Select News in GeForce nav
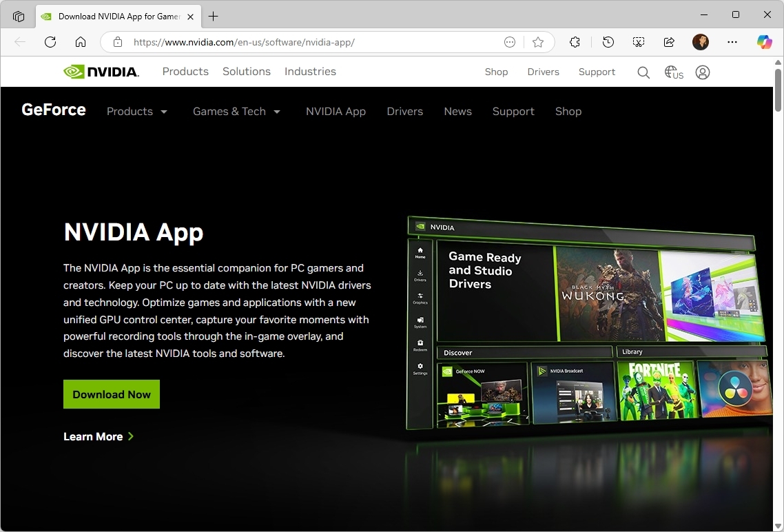Image resolution: width=784 pixels, height=532 pixels. pyautogui.click(x=457, y=112)
